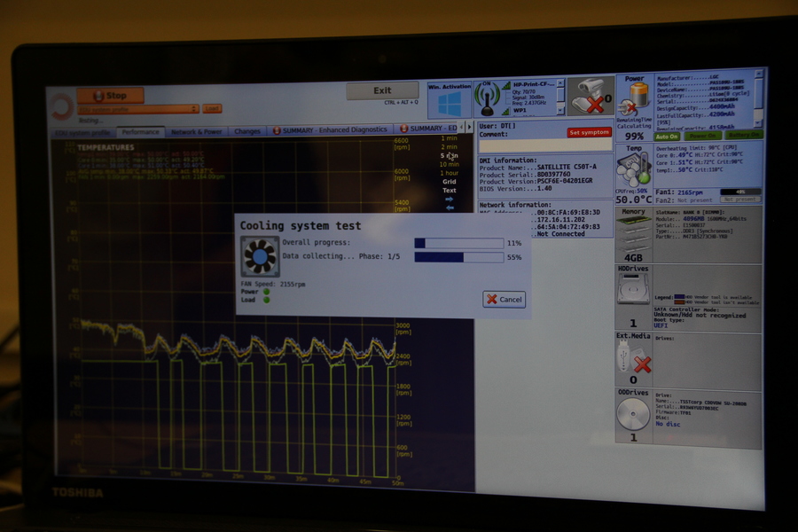Screen dimensions: 798x532
Task: Click the Power indicator light in test dialog
Action: 266,292
